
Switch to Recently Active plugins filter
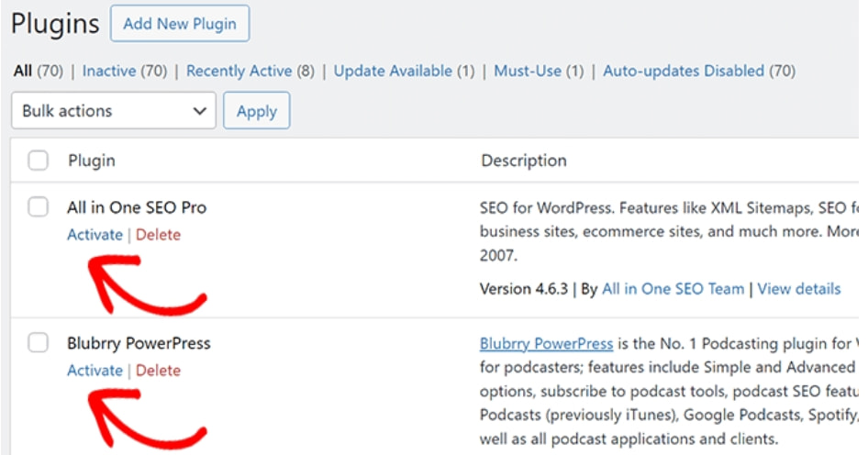(239, 71)
